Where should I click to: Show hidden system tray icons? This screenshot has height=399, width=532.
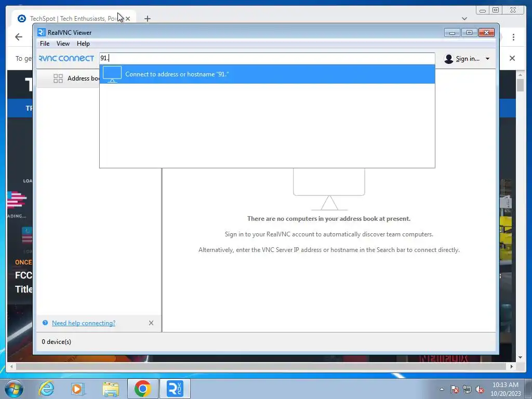[442, 390]
